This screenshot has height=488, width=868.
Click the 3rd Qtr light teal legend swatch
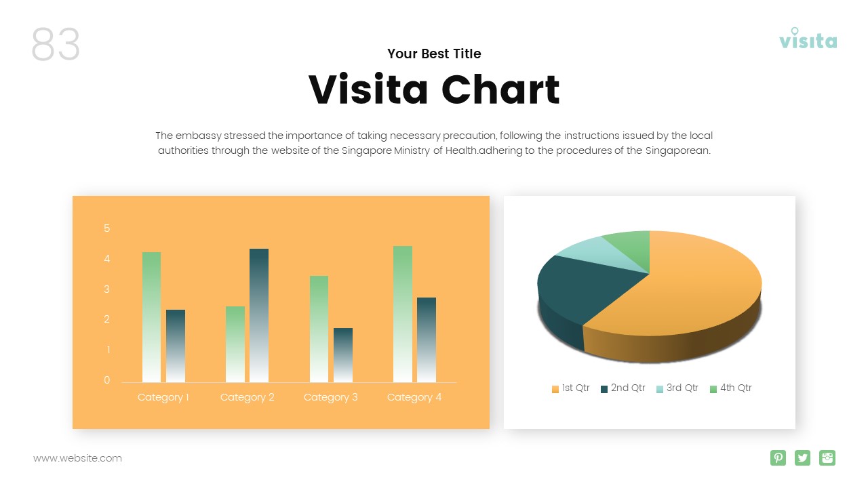660,389
